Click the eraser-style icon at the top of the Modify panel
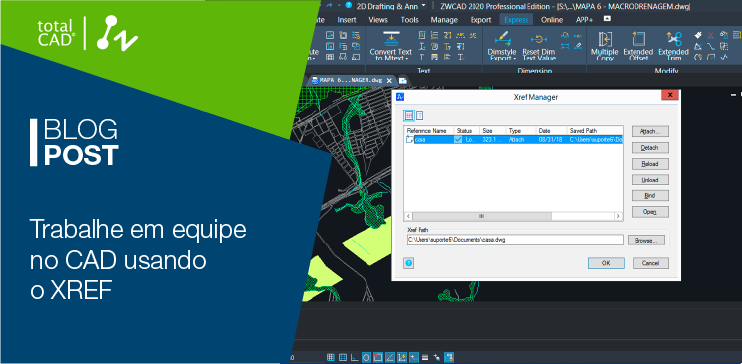The image size is (742, 364). pos(698,35)
